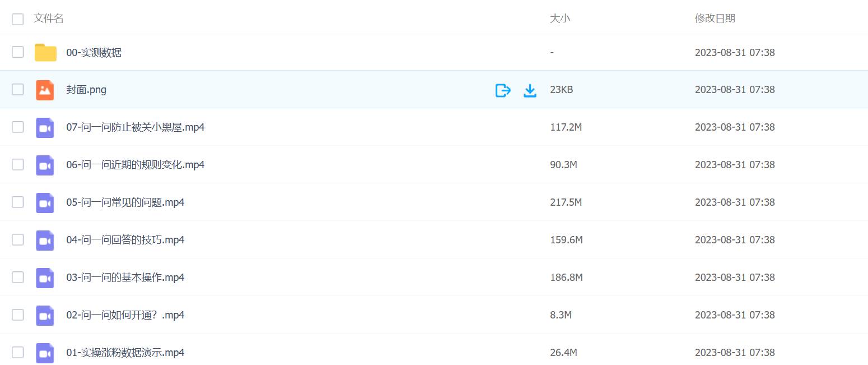Click the modified date of 封面.png
Viewport: 868px width, 365px height.
[735, 90]
